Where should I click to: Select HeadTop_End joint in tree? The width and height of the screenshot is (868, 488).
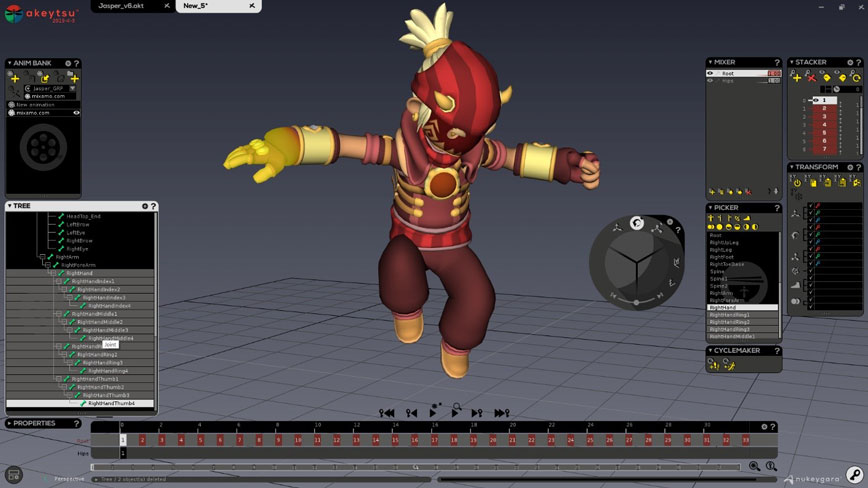coord(83,216)
